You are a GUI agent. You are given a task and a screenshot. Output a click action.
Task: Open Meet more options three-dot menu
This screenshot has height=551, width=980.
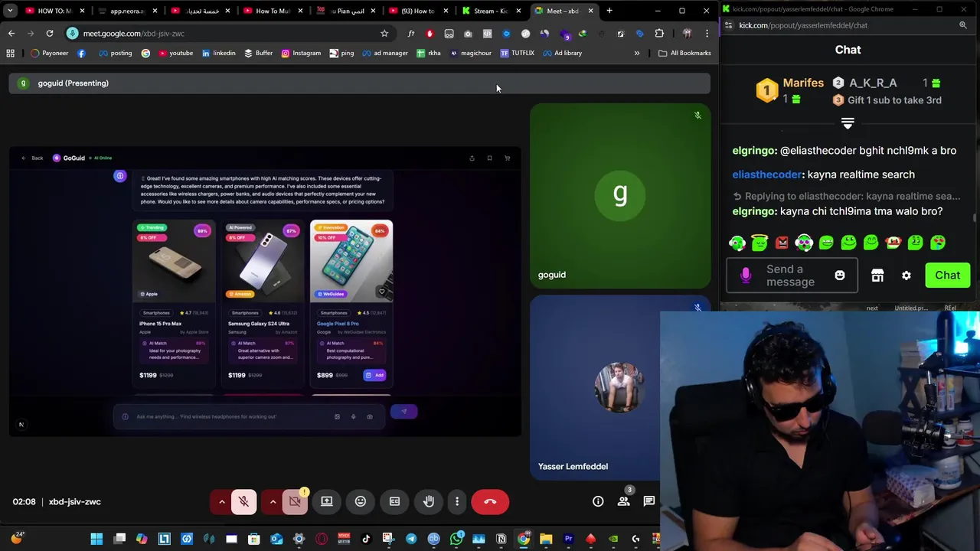[x=457, y=502]
